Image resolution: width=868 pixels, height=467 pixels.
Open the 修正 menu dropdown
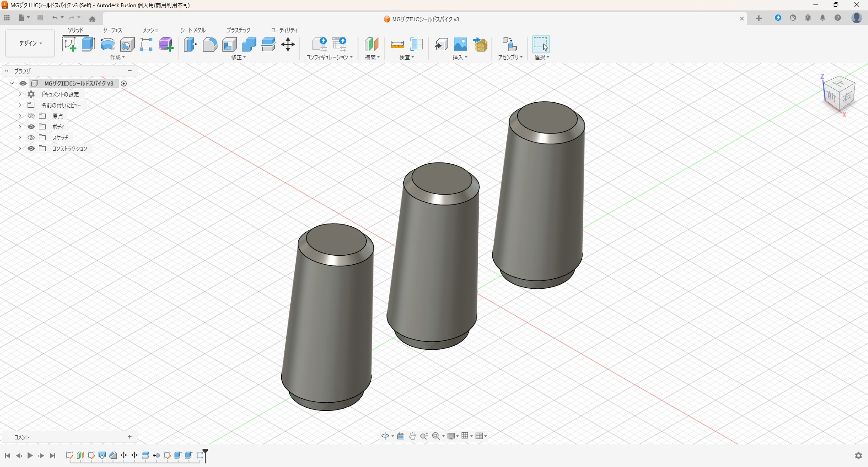(x=238, y=57)
